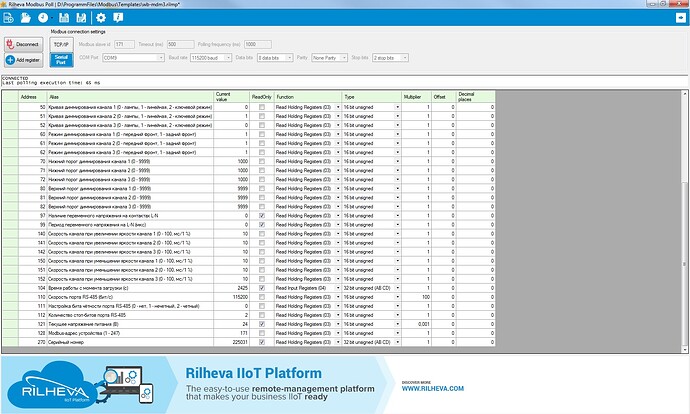Toggle ReadOnly checkbox for address 97
Image resolution: width=690 pixels, height=414 pixels.
pyautogui.click(x=262, y=216)
